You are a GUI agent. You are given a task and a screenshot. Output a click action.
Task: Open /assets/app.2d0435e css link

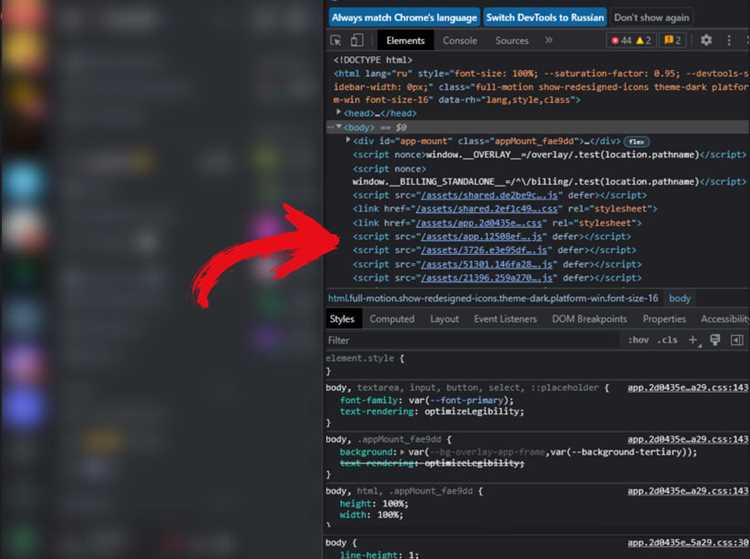coord(479,223)
